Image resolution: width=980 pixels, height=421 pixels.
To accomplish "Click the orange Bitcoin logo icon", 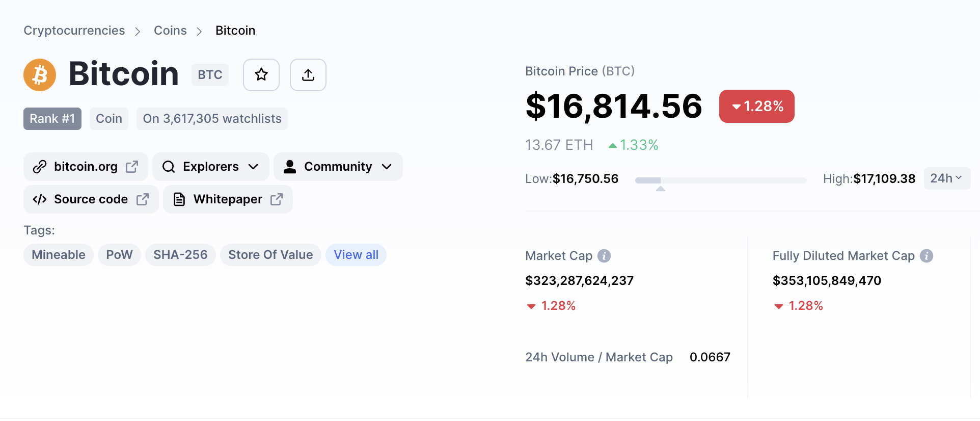I will [x=40, y=75].
